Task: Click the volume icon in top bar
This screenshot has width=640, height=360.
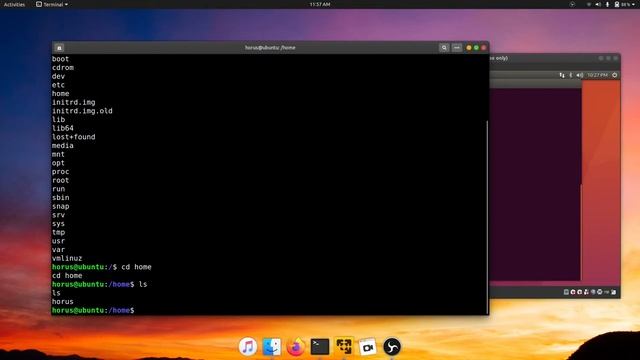Action: pyautogui.click(x=598, y=4)
